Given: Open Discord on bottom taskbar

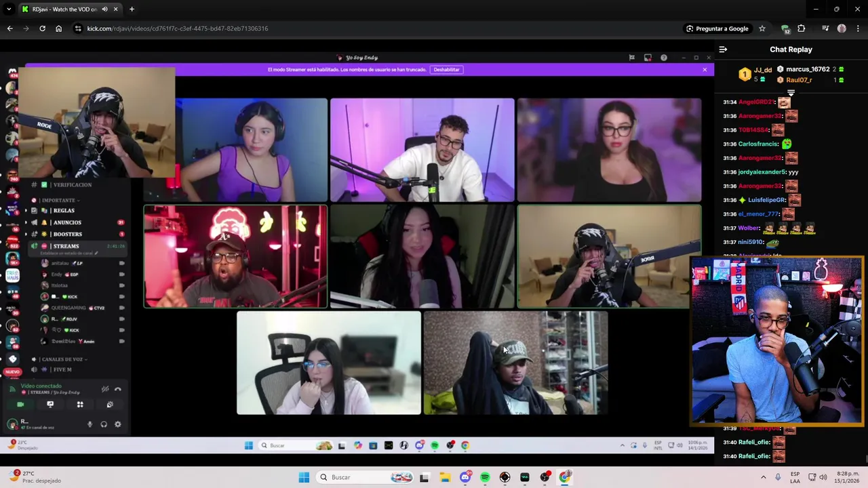Looking at the screenshot, I should [x=465, y=477].
